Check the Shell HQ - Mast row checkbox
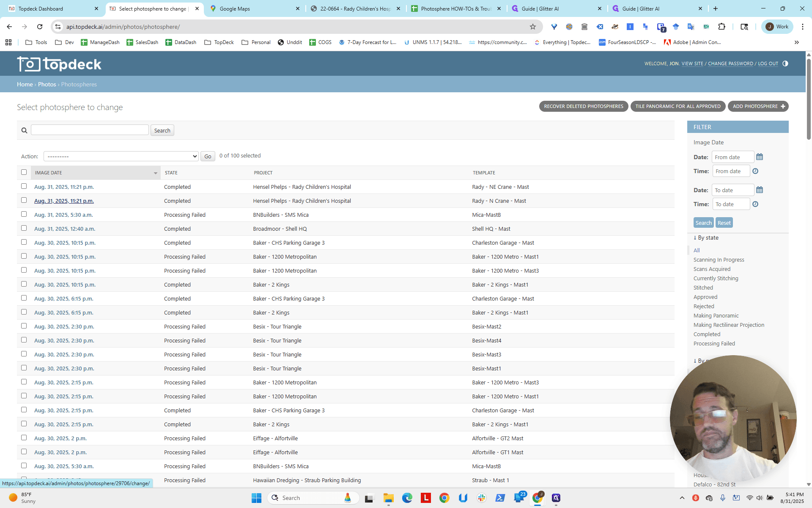Screen dimensions: 812x508 coord(24,228)
